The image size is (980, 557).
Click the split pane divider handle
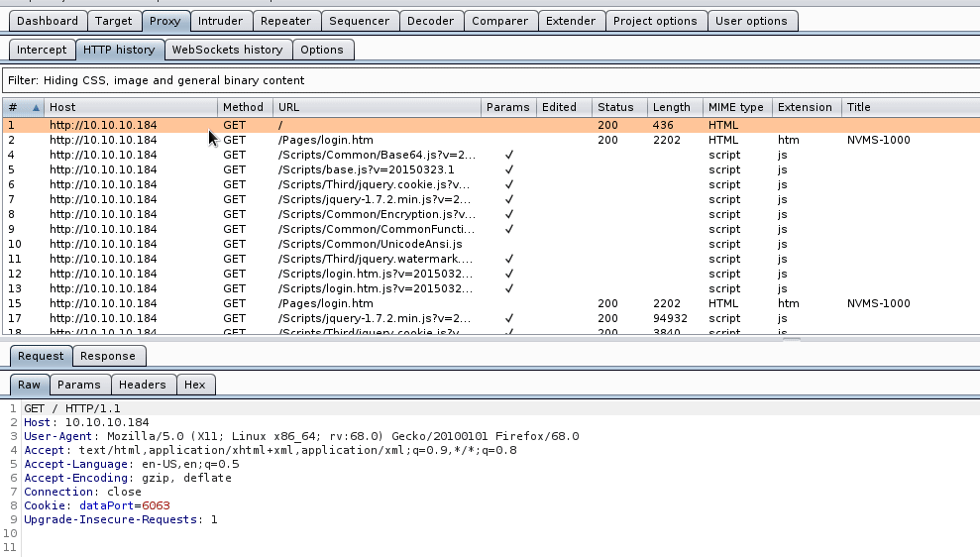(792, 339)
